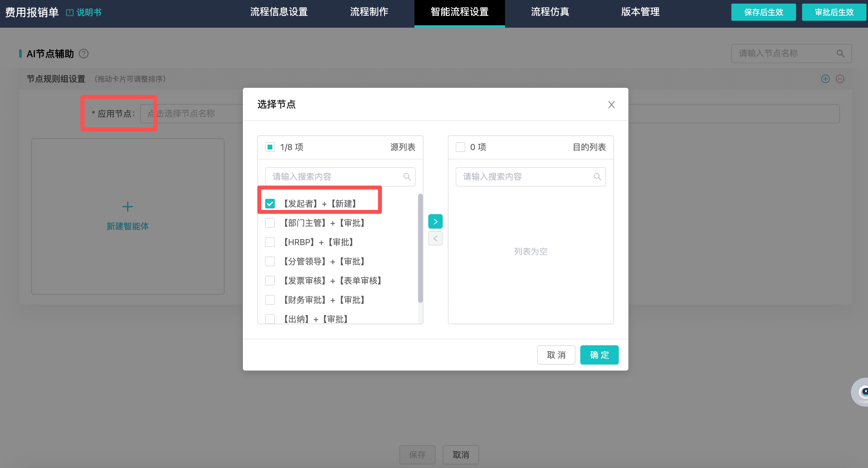This screenshot has height=468, width=868.
Task: Click the bottom page 取消 button
Action: click(460, 455)
